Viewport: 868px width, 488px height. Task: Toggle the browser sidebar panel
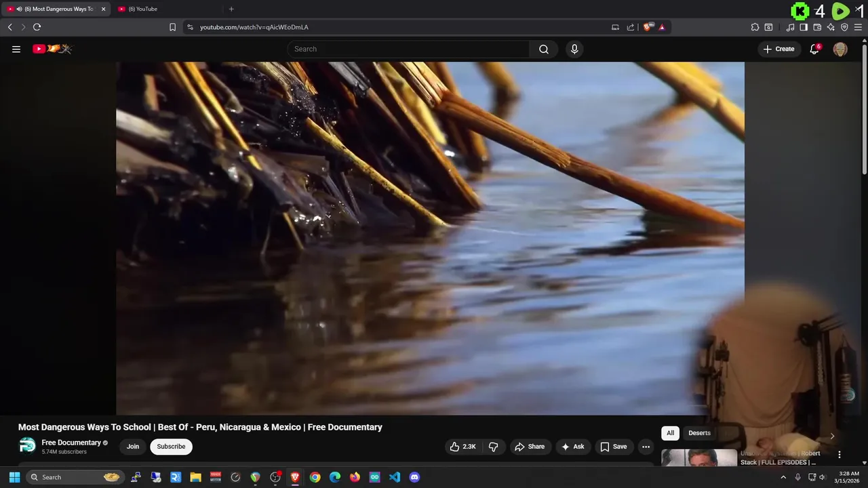click(x=804, y=27)
